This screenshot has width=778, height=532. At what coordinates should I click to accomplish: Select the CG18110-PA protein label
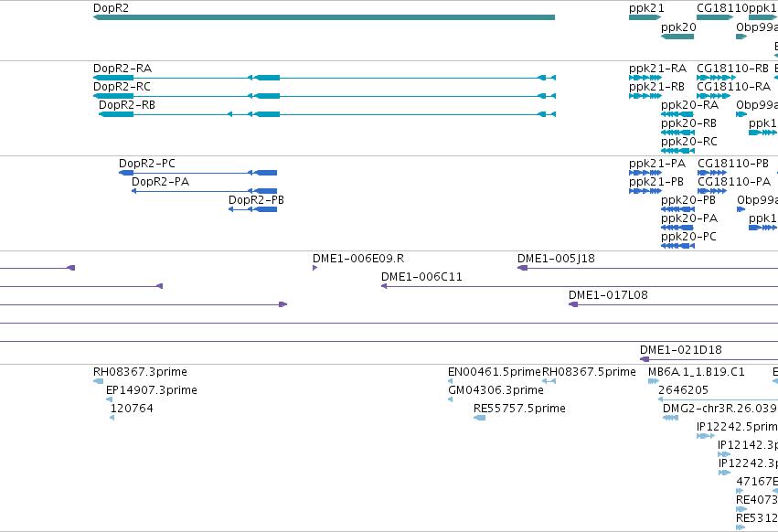point(734,182)
